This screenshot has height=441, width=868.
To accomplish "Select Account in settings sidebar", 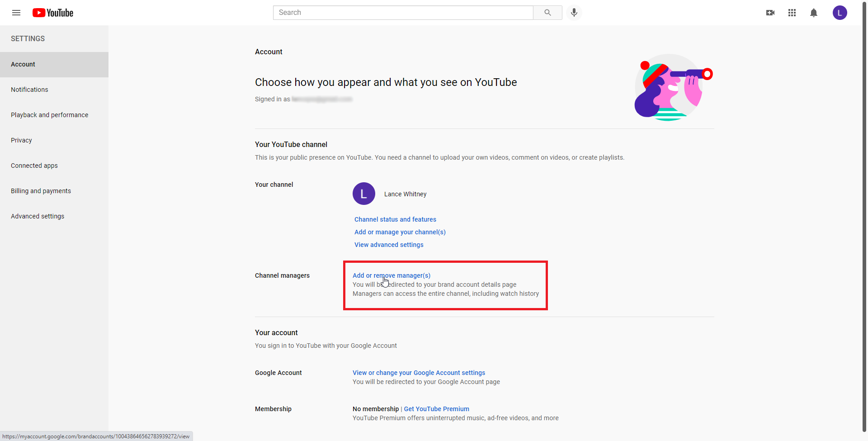I will pos(54,64).
